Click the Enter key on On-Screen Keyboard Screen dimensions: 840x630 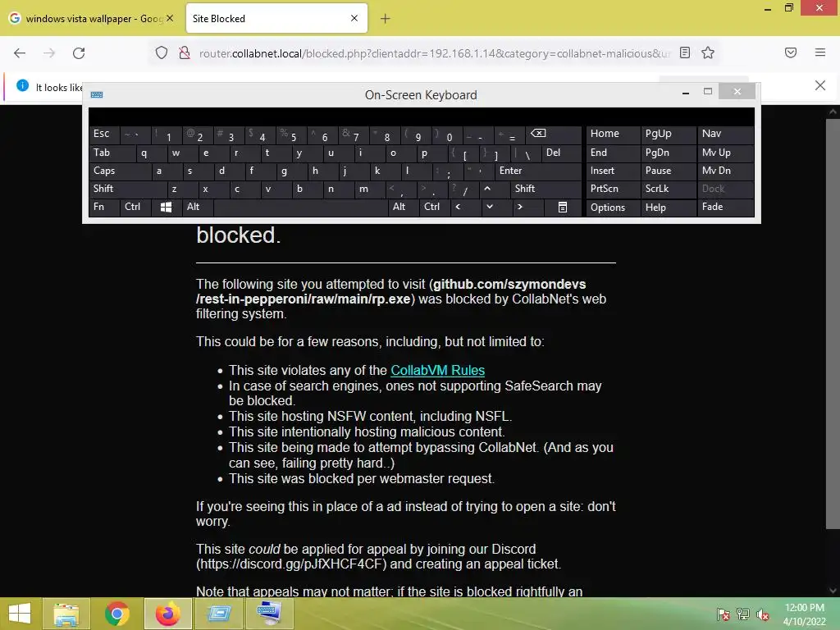(x=538, y=171)
